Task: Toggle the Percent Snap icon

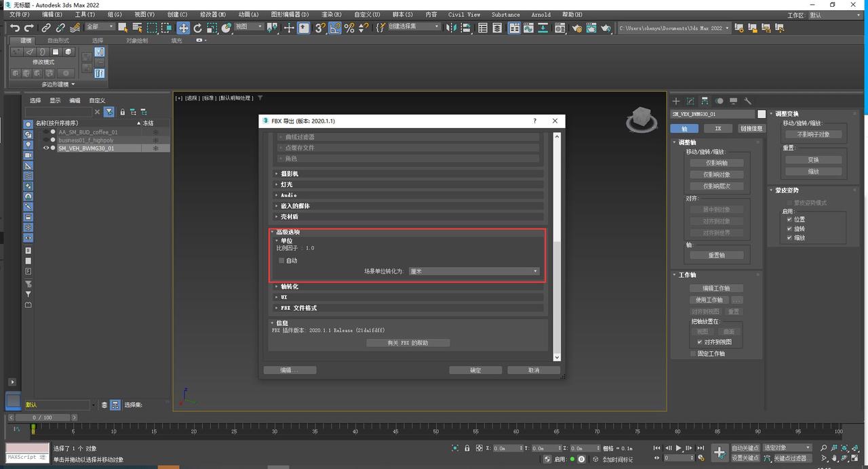Action: click(349, 28)
